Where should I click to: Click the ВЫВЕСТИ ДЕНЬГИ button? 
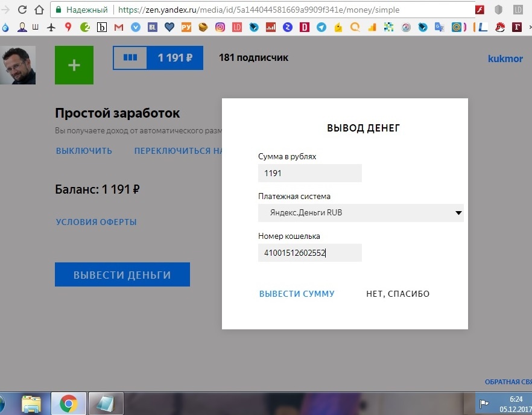[122, 274]
